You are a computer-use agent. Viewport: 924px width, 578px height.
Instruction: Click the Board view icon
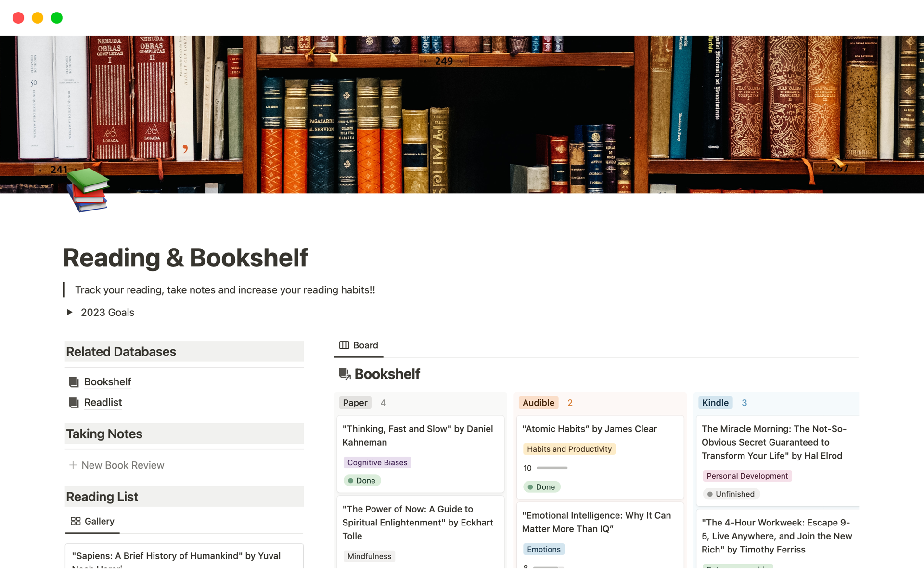click(x=344, y=345)
